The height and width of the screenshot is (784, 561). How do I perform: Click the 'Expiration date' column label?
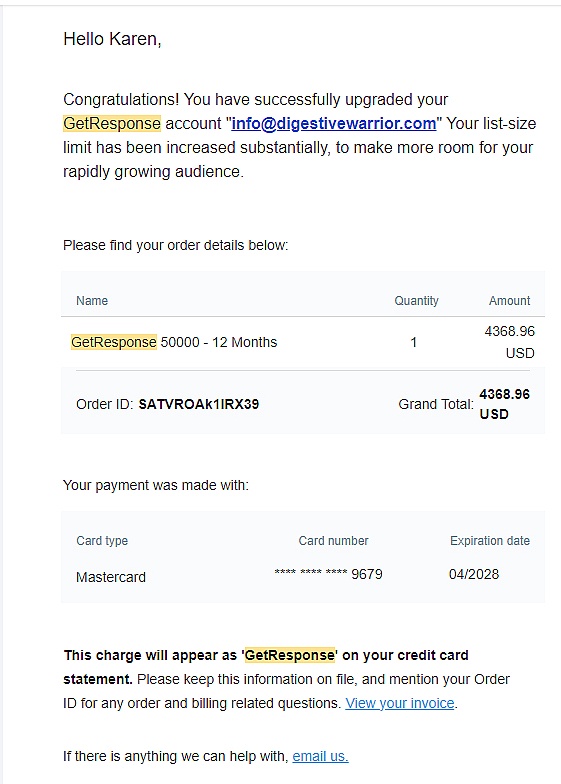pyautogui.click(x=490, y=540)
